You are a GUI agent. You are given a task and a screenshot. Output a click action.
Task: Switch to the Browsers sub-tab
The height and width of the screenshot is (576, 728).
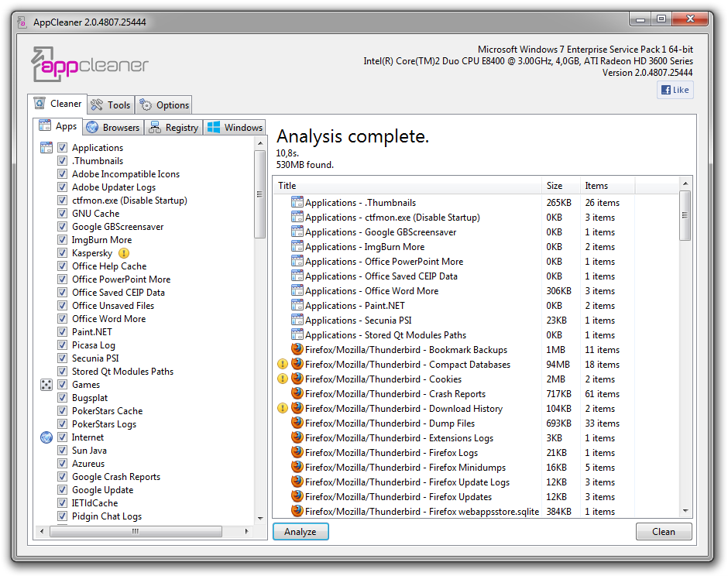[113, 127]
